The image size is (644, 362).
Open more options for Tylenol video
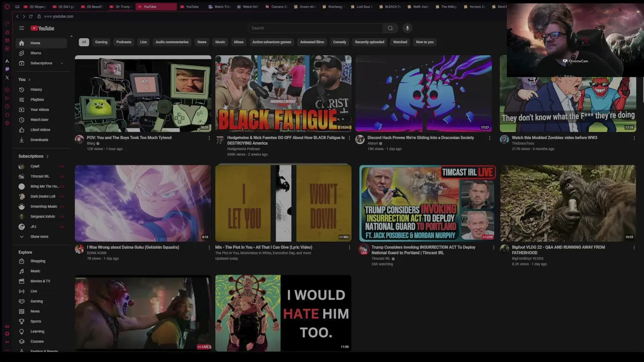pos(209,138)
